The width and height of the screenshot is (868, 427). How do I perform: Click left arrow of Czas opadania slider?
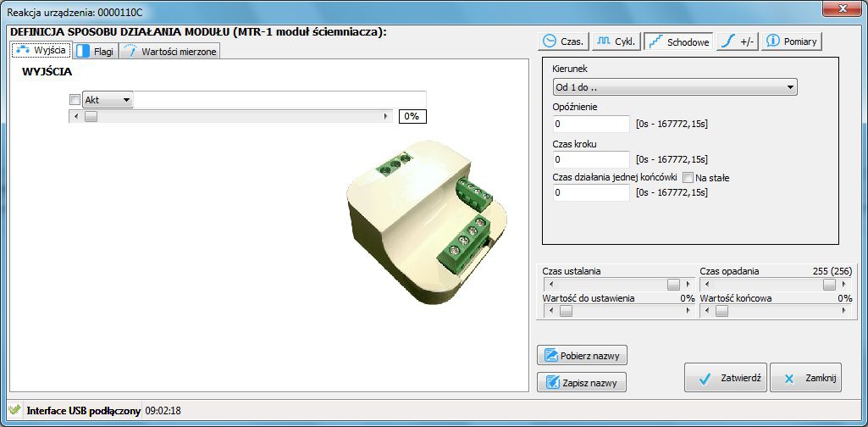(706, 284)
